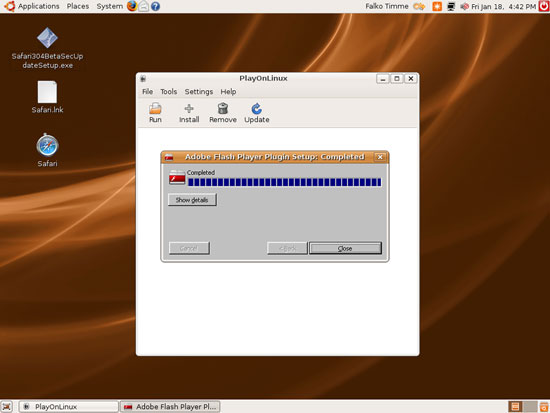Click the network monitor tray icon
The width and height of the screenshot is (550, 413).
click(451, 6)
